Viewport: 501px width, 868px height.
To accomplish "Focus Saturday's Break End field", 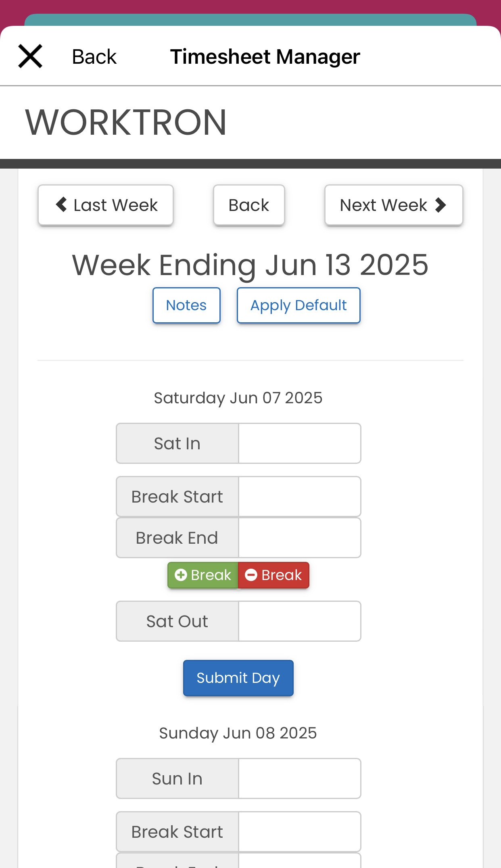I will [300, 538].
